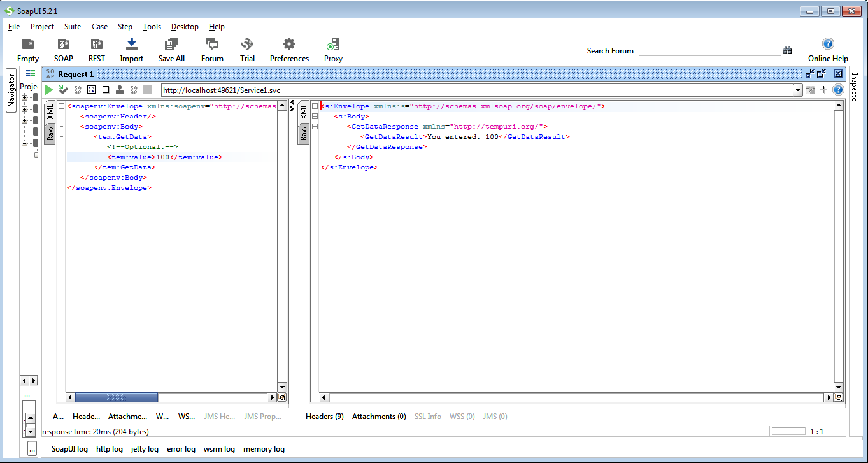Viewport: 868px width, 463px height.
Task: Open response Attachments (0) tab
Action: (x=379, y=417)
